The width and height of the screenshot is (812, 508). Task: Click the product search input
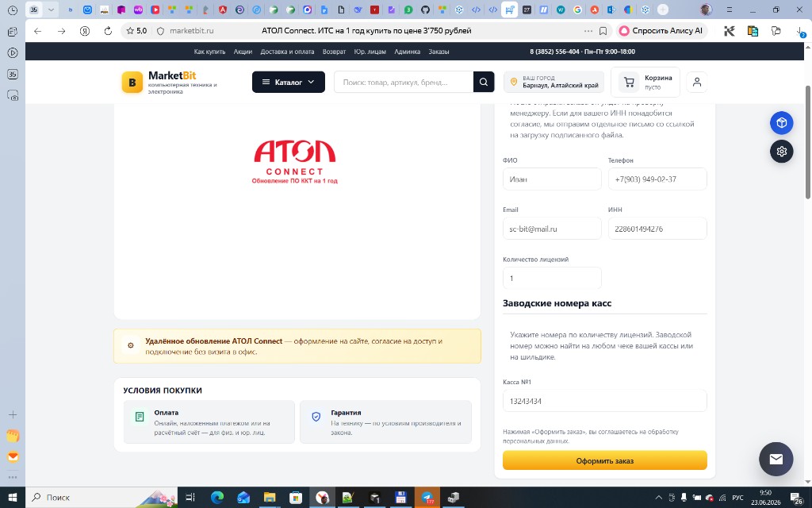tap(404, 82)
